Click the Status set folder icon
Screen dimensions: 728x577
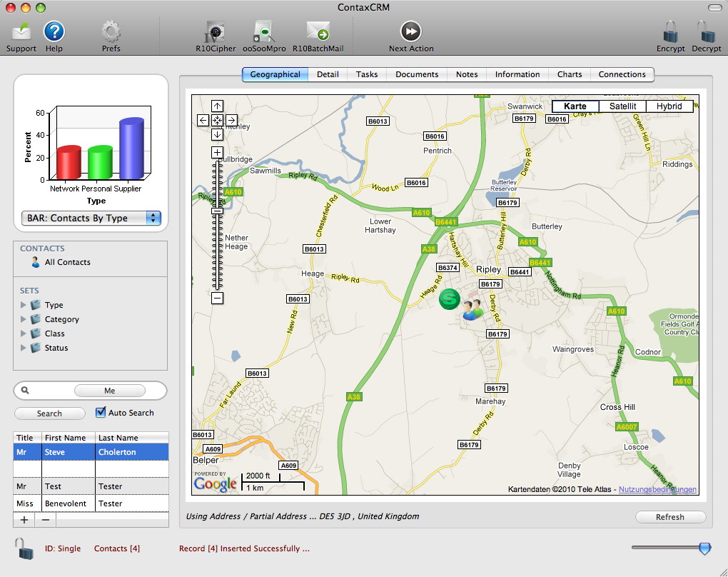36,348
